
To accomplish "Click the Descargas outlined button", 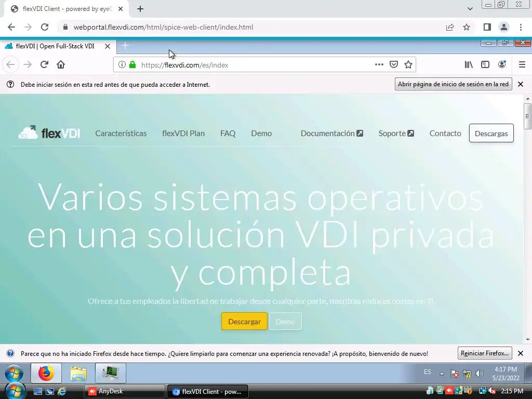I will (x=491, y=134).
